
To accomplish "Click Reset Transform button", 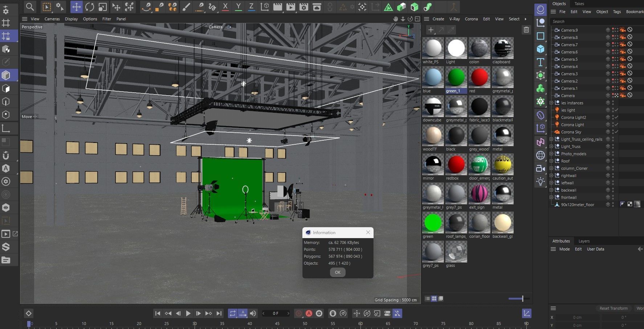I will click(x=614, y=308).
